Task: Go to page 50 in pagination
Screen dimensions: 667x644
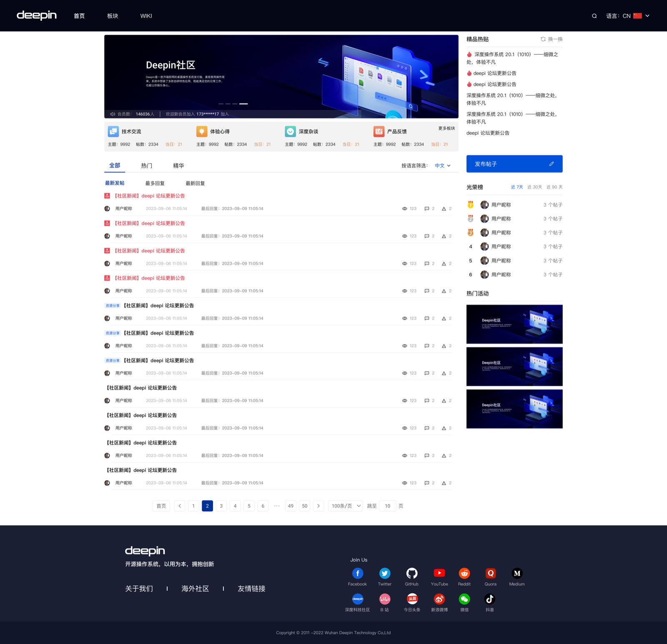Action: click(305, 506)
